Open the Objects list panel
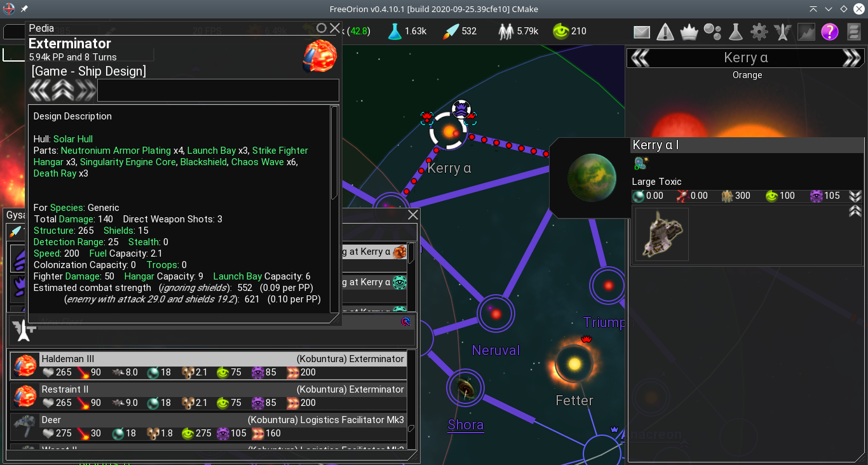 point(712,31)
